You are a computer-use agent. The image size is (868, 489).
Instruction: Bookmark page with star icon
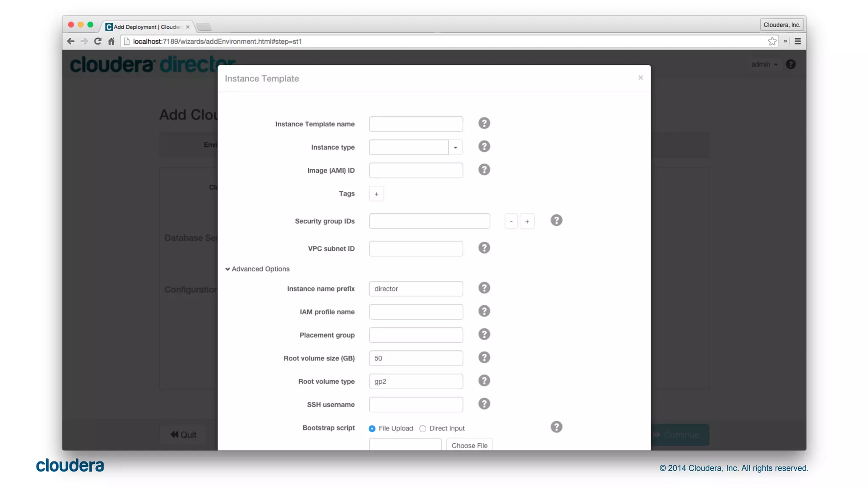pos(772,41)
